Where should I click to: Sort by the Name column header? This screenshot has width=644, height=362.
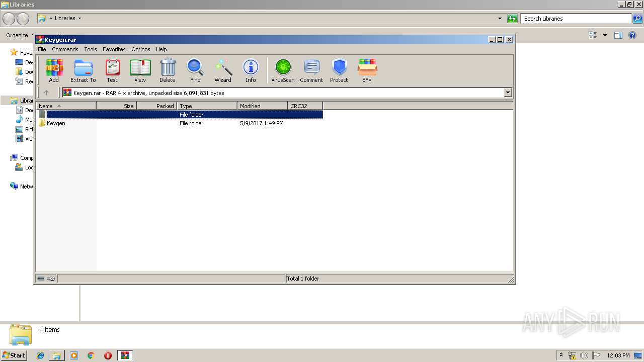(66, 106)
